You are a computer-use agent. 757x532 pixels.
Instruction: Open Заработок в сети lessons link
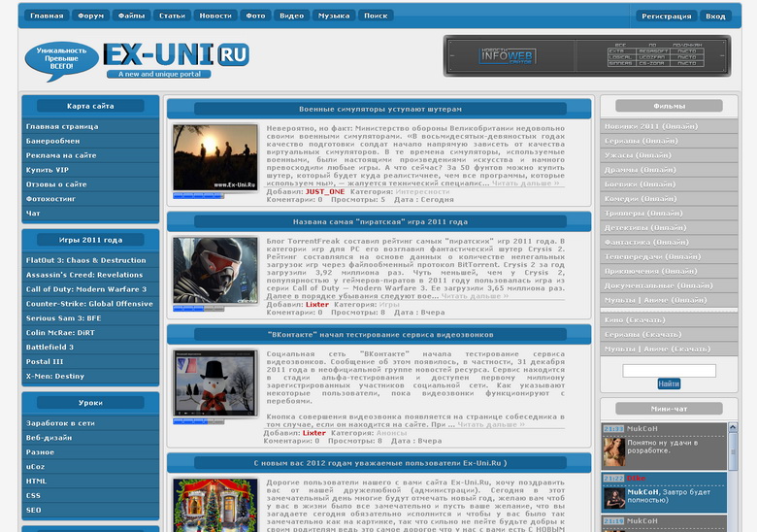point(90,423)
